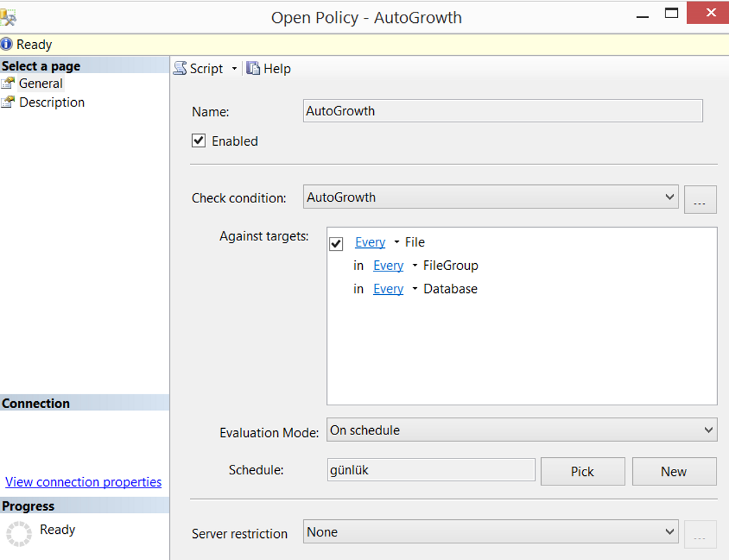Image resolution: width=729 pixels, height=560 pixels.
Task: Click the Connection section header
Action: [84, 403]
